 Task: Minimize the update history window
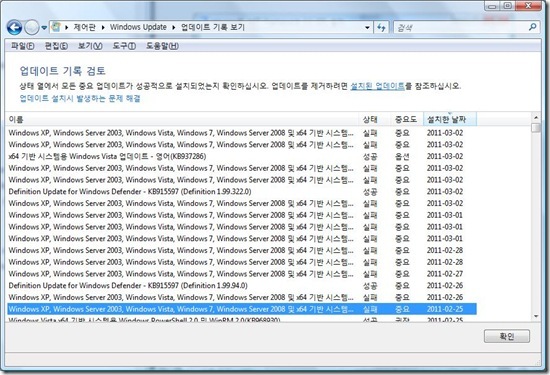click(492, 6)
